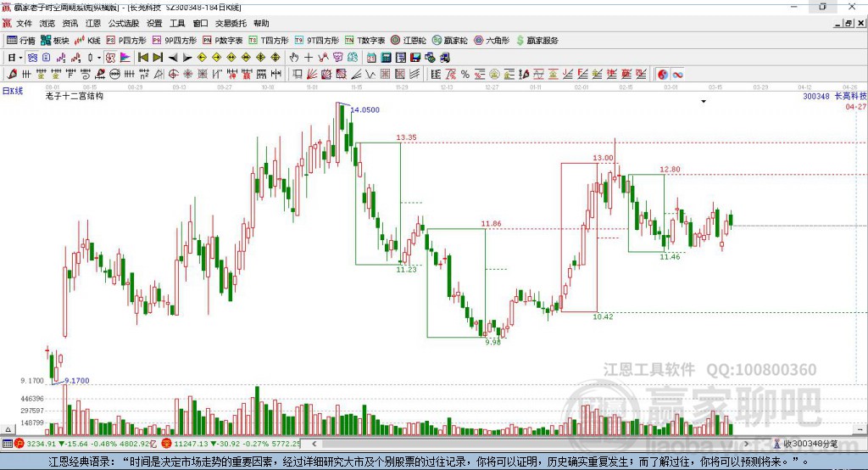Click left arrow of horizontal scrollbar
This screenshot has height=470, width=868.
tap(314, 444)
